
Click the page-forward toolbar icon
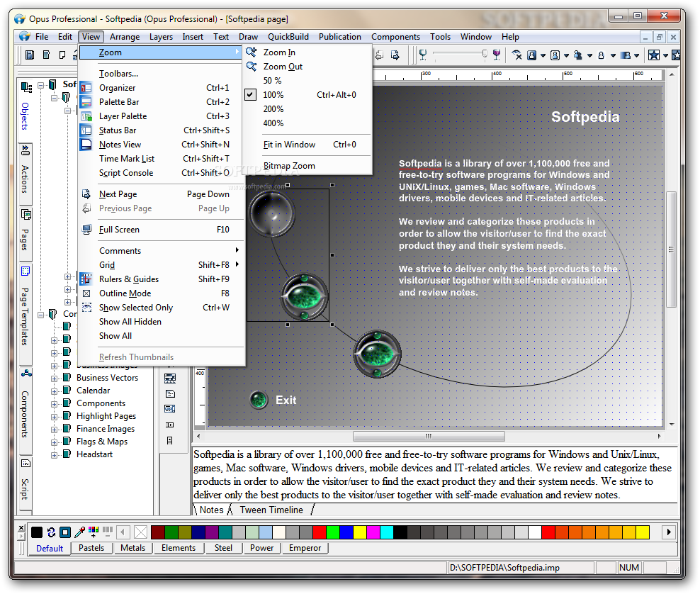coord(395,55)
